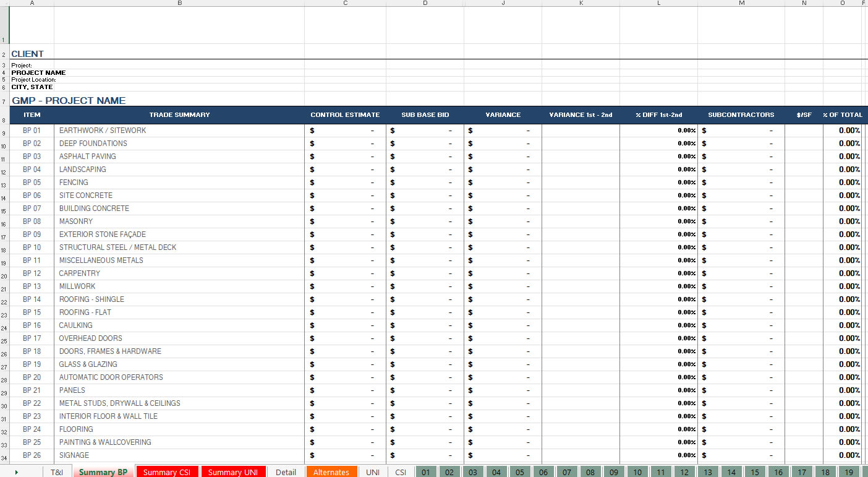Switch to the Summary CSI sheet
The height and width of the screenshot is (477, 868).
point(167,471)
